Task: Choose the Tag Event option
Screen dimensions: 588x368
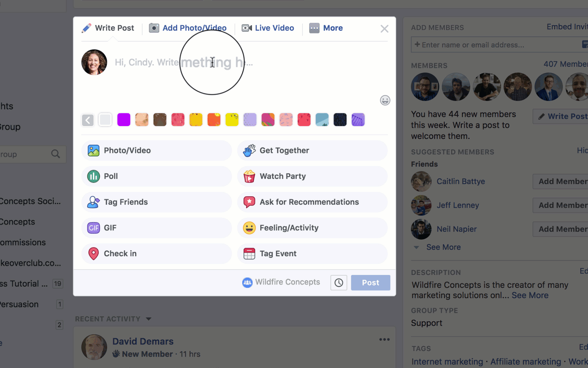Action: click(x=312, y=254)
